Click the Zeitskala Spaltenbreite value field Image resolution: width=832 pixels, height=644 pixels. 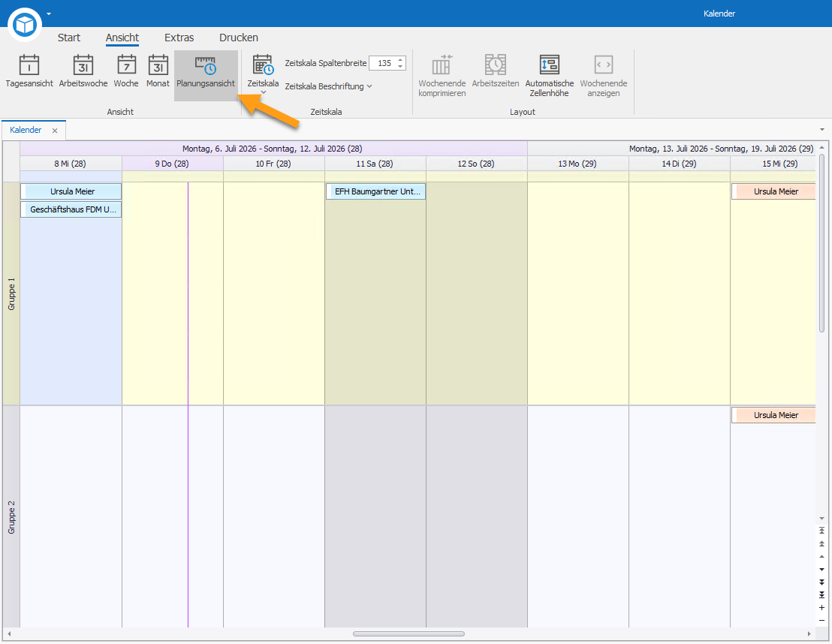click(383, 63)
